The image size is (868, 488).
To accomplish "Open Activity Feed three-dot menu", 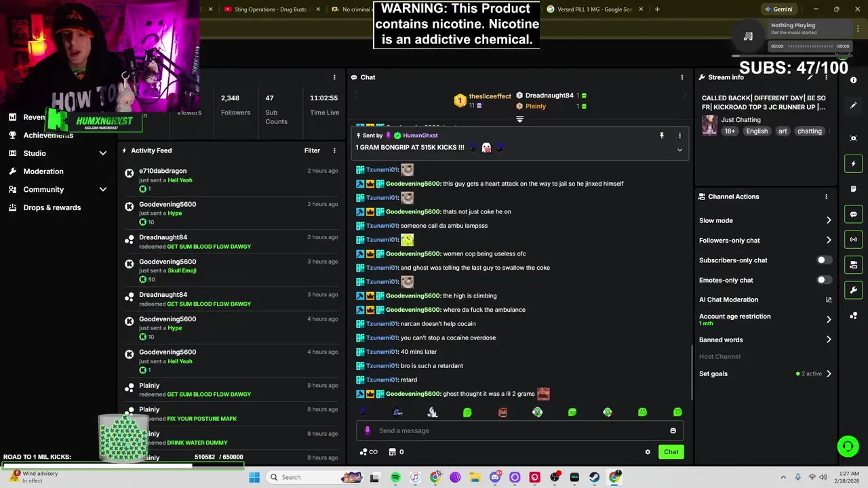I will [334, 150].
